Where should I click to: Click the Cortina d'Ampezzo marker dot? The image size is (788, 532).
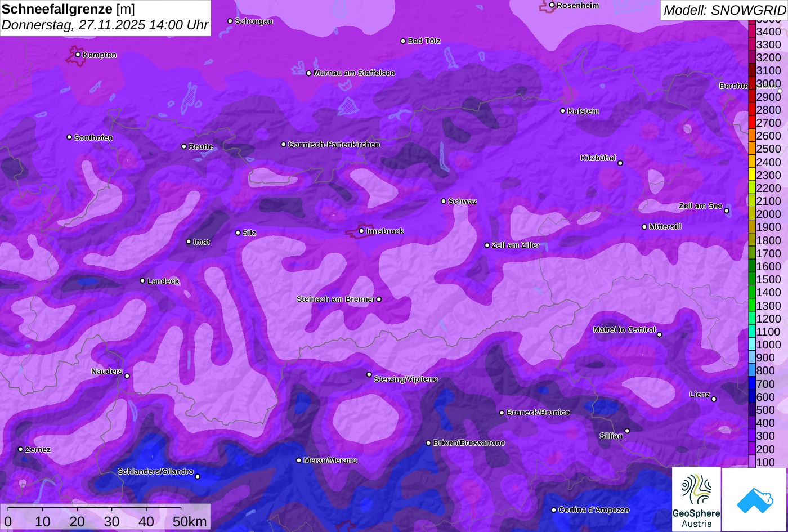click(553, 510)
